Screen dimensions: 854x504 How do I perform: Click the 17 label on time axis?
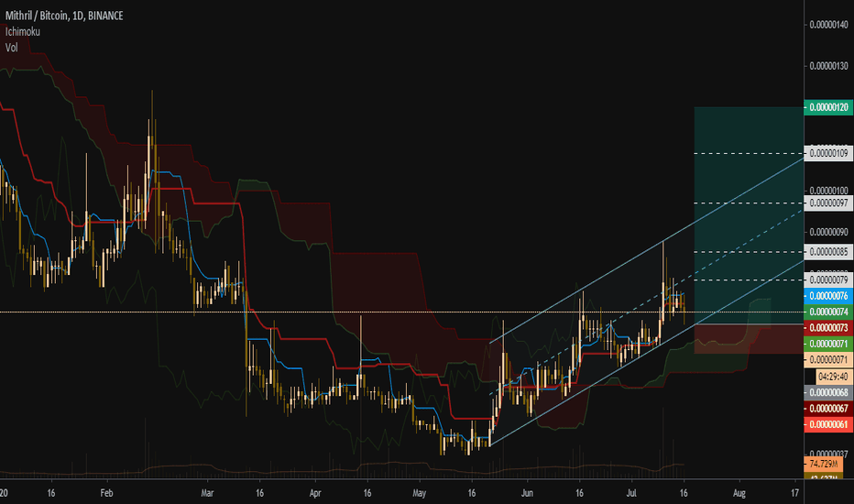(x=794, y=493)
